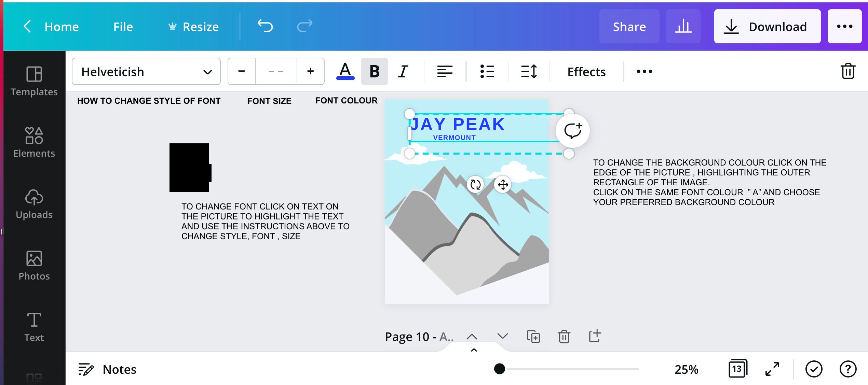Image resolution: width=868 pixels, height=385 pixels.
Task: Enter presentation fullscreen mode
Action: point(773,369)
